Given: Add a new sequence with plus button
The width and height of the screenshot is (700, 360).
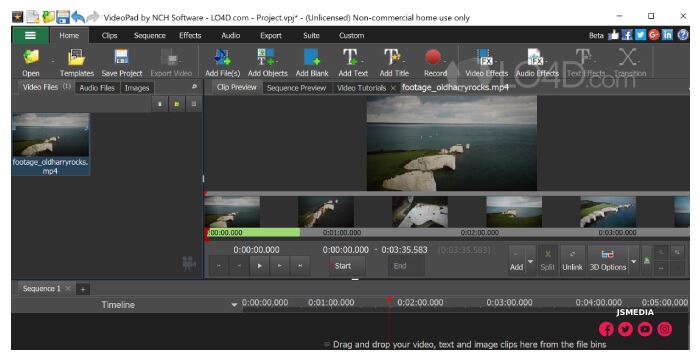Looking at the screenshot, I should (x=83, y=289).
